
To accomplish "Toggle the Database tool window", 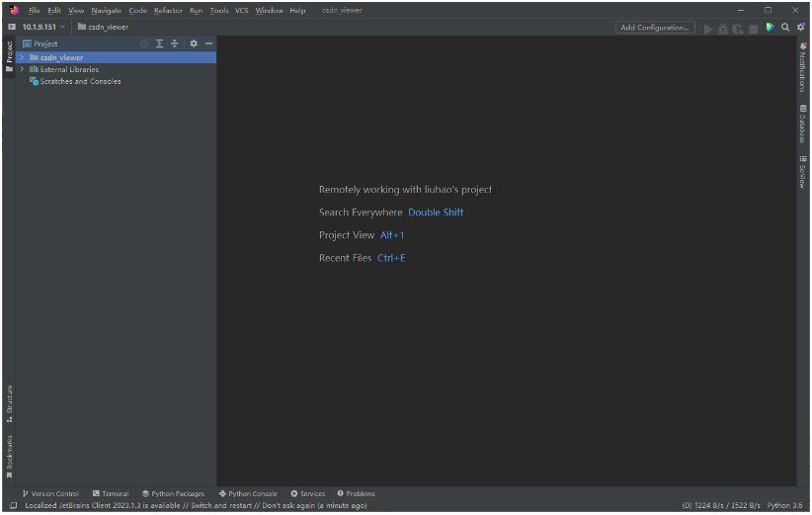I will pos(803,124).
